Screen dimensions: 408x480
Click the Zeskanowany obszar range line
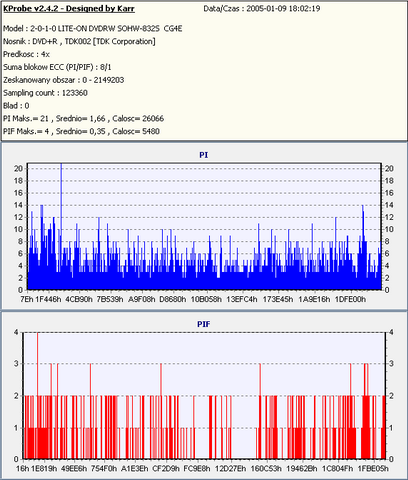[64, 80]
